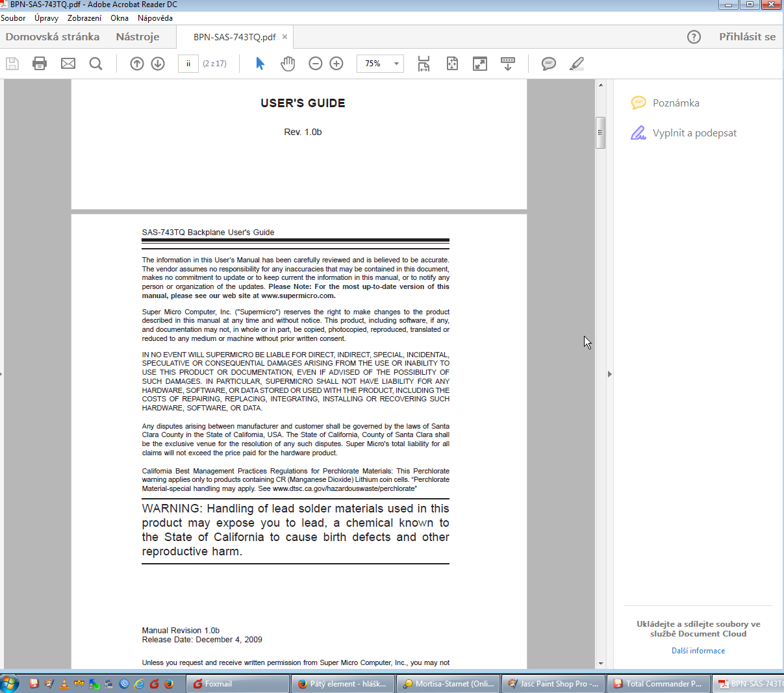Launch Internet Explorer from quick launch
784x693 pixels.
[x=139, y=684]
